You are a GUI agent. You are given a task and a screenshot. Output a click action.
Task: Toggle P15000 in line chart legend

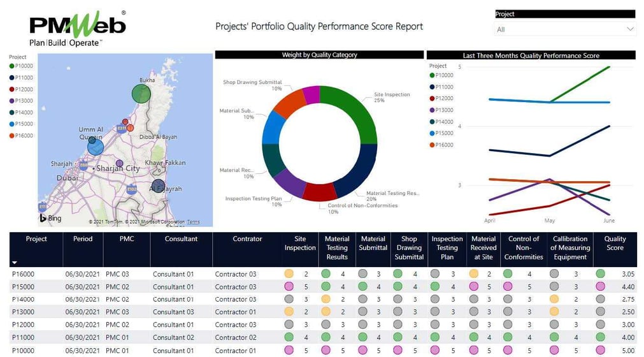(x=444, y=133)
